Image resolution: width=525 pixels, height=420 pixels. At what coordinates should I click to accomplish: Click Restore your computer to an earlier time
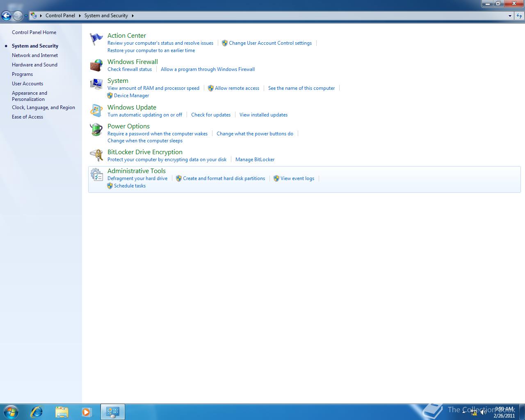[x=151, y=50]
